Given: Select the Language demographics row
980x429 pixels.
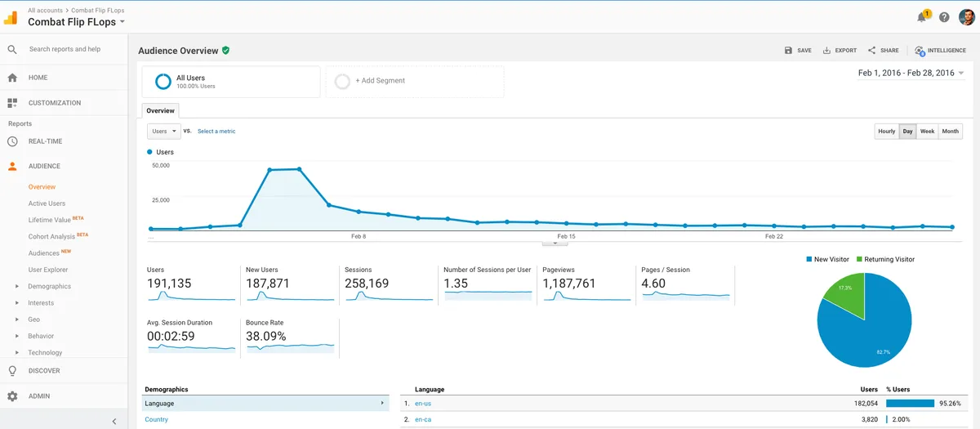Looking at the screenshot, I should point(266,404).
